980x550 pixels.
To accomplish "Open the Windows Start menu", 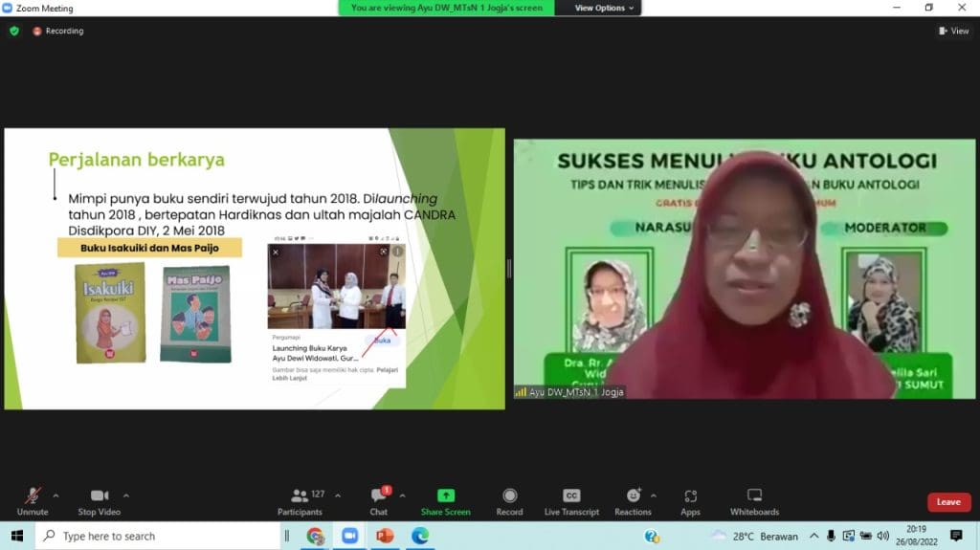I will [x=17, y=536].
